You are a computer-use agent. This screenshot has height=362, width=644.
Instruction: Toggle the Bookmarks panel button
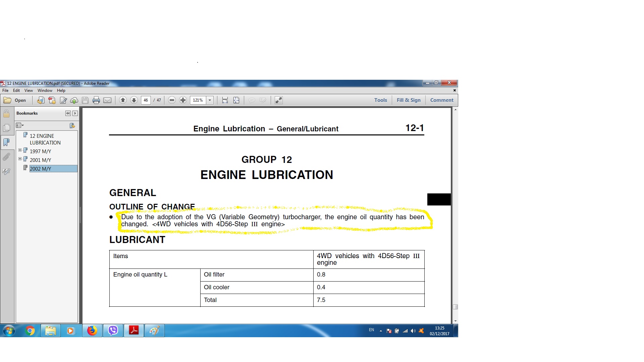(x=6, y=142)
